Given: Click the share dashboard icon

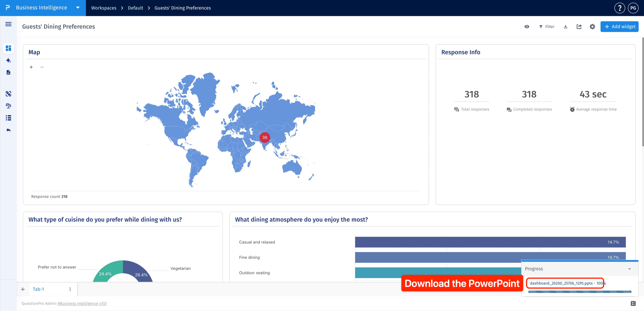Looking at the screenshot, I should pyautogui.click(x=579, y=27).
